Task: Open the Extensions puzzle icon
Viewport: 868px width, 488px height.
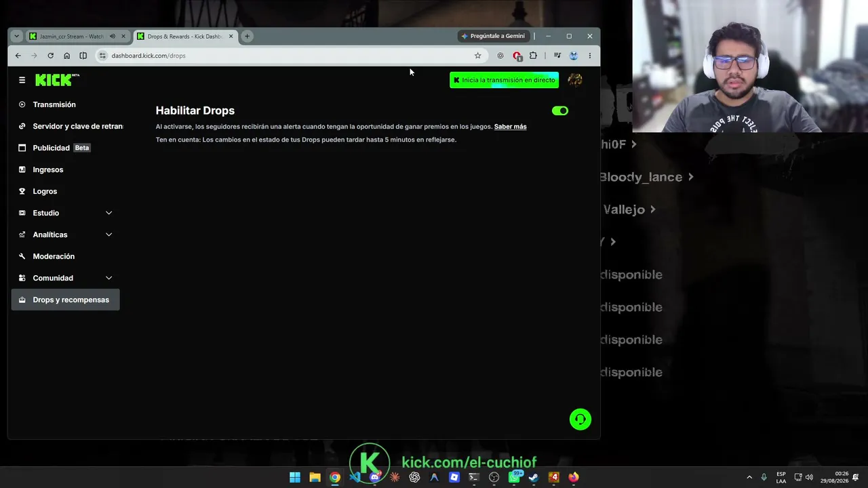Action: click(533, 56)
